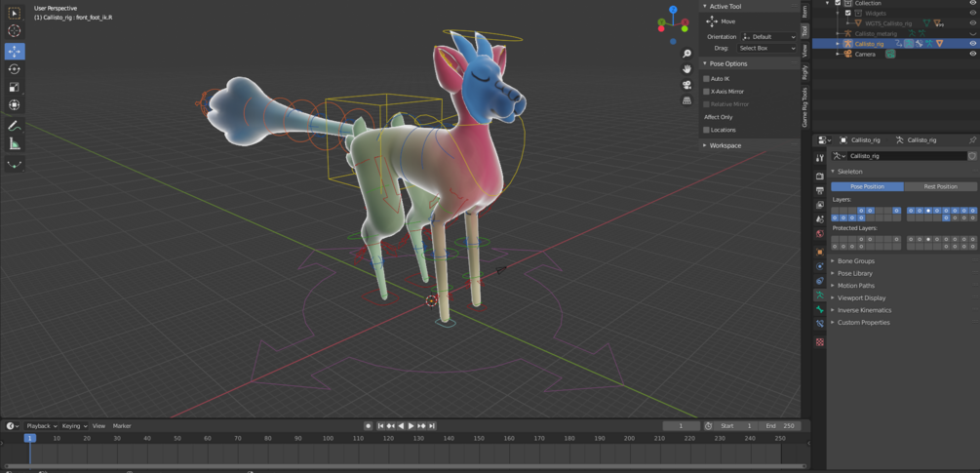Open Active Tool and Workspace properties tab
980x473 pixels.
820,159
